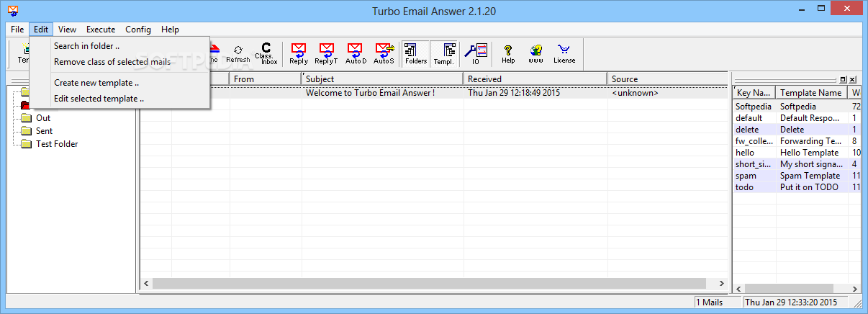Select the Sent folder icon

[x=27, y=131]
